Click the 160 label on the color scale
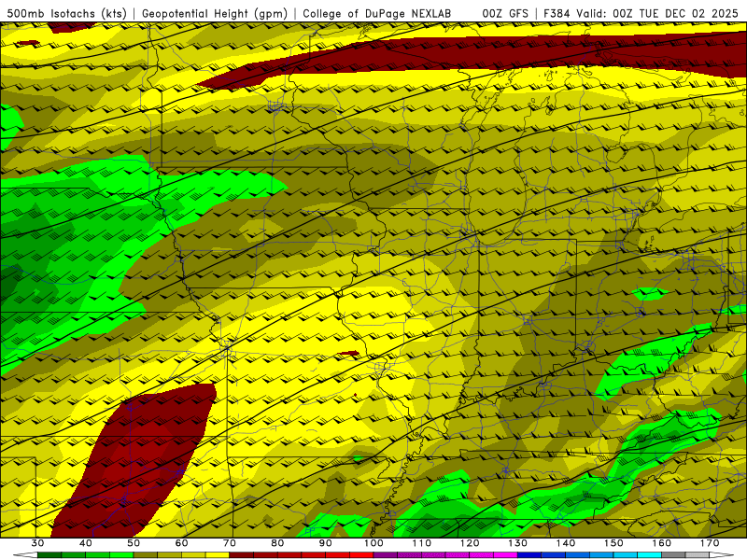The image size is (747, 560). pyautogui.click(x=662, y=543)
